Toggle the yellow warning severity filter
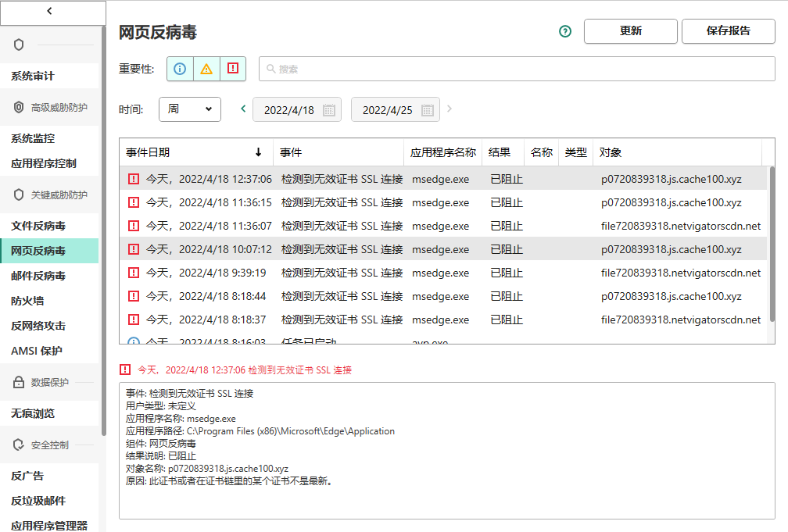This screenshot has height=532, width=788. pyautogui.click(x=206, y=69)
